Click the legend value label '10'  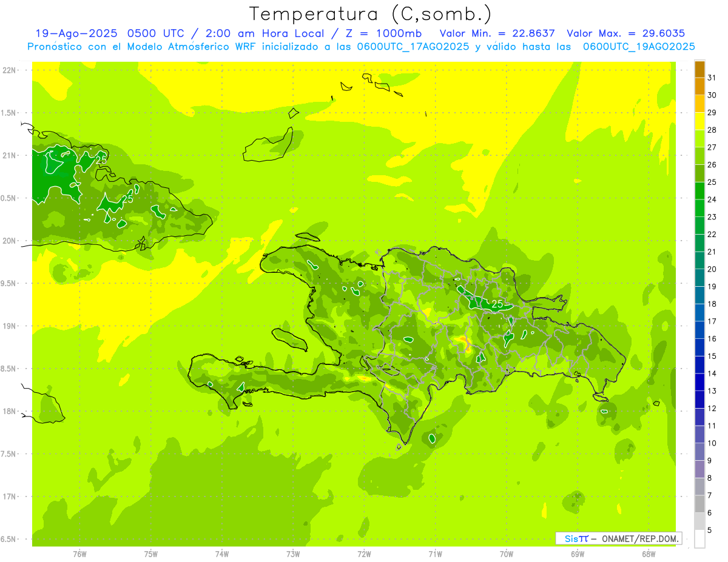pyautogui.click(x=712, y=443)
